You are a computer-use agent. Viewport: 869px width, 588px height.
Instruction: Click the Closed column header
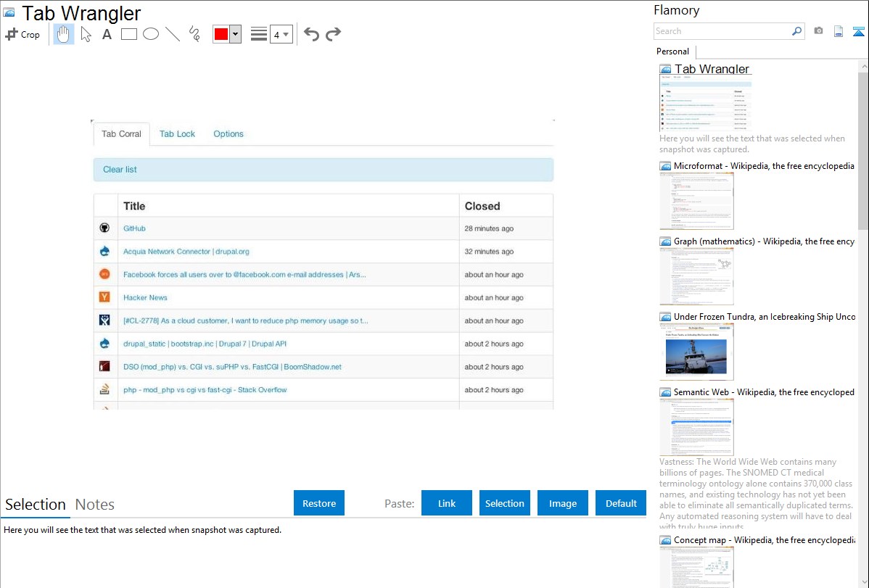[x=482, y=206]
